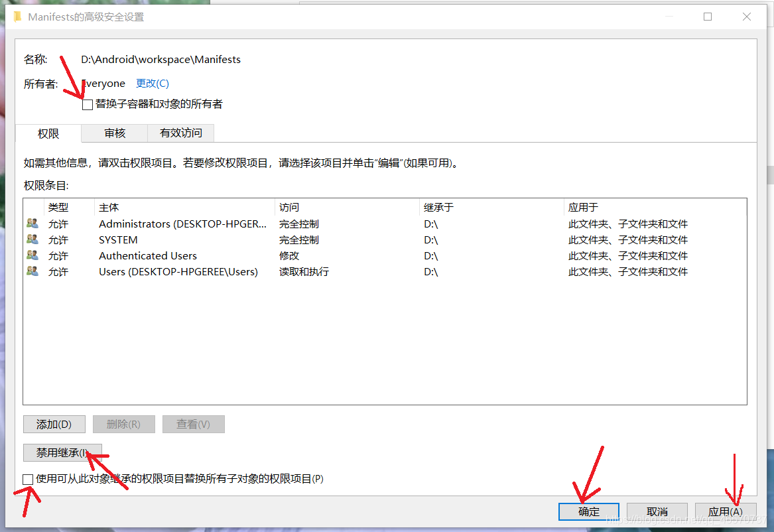Screen dimensions: 774x532
Task: Click 完全控制 in the SYSTEM row
Action: point(299,239)
